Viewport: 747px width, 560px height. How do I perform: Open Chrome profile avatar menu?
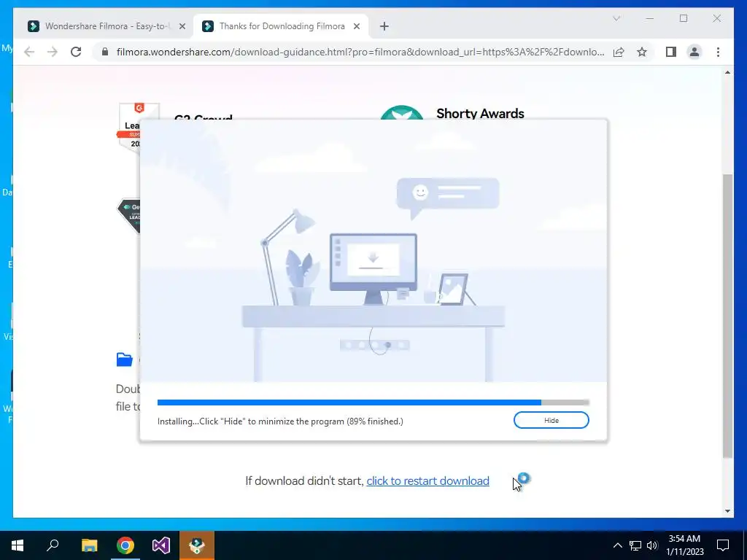[694, 52]
